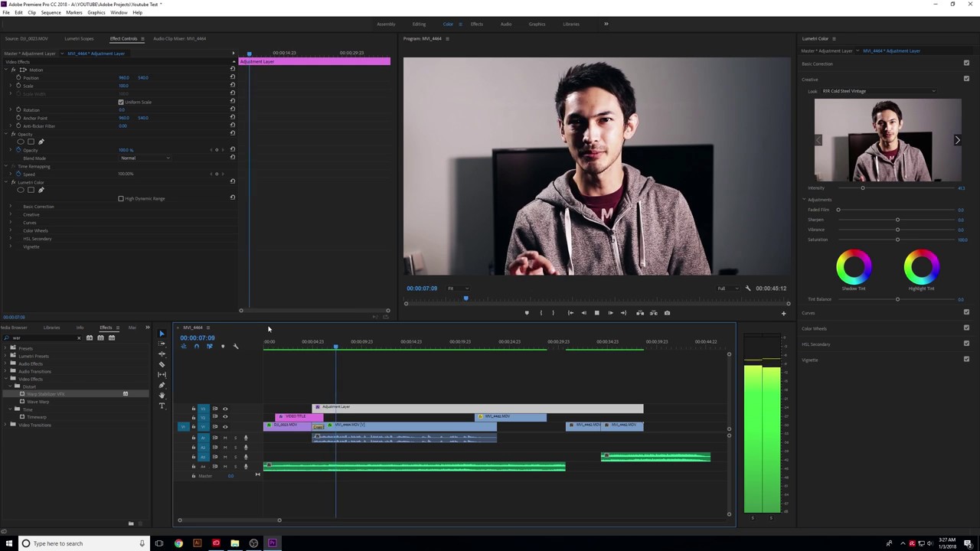Open Blend Mode dropdown set to Normal

tap(145, 158)
